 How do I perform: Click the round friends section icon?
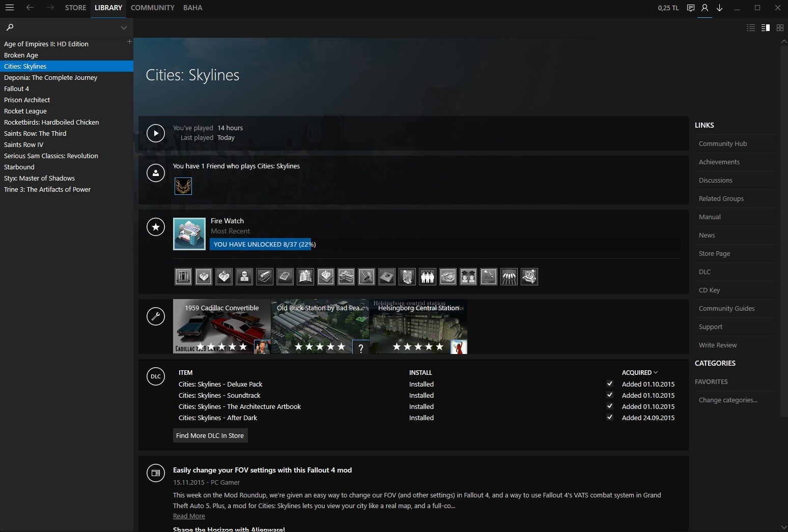click(156, 173)
